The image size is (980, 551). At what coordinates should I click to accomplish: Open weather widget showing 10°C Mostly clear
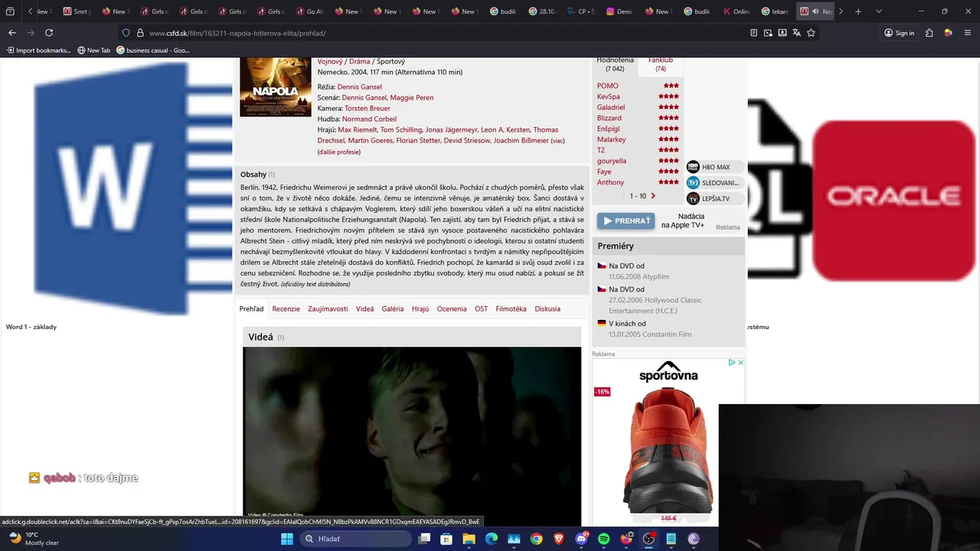point(34,539)
